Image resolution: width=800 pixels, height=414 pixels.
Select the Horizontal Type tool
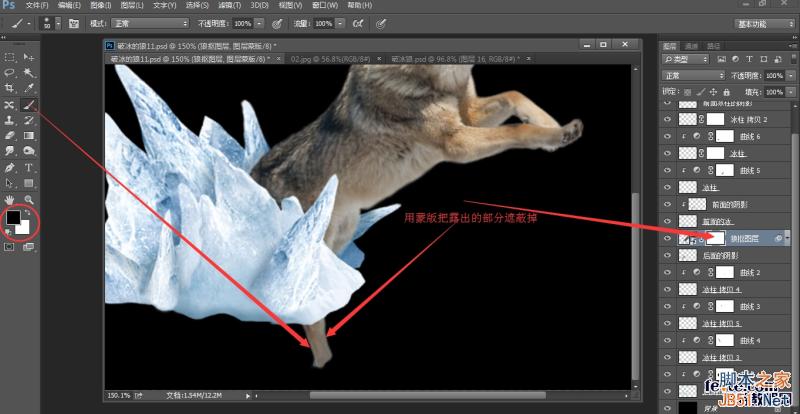pyautogui.click(x=29, y=167)
